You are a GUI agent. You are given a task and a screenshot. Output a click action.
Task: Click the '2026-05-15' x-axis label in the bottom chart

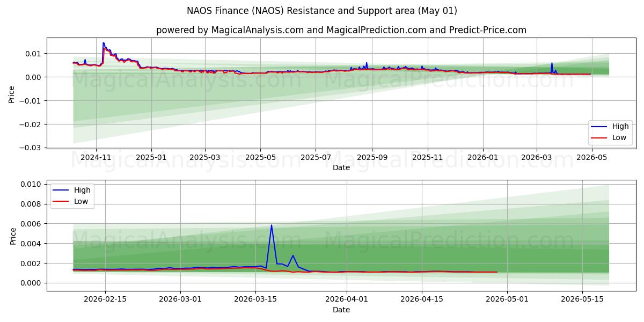[583, 301]
